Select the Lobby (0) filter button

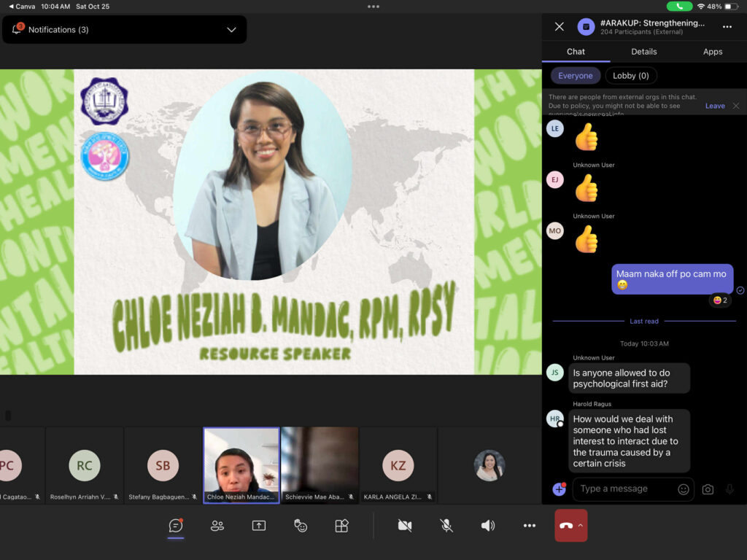click(x=630, y=76)
